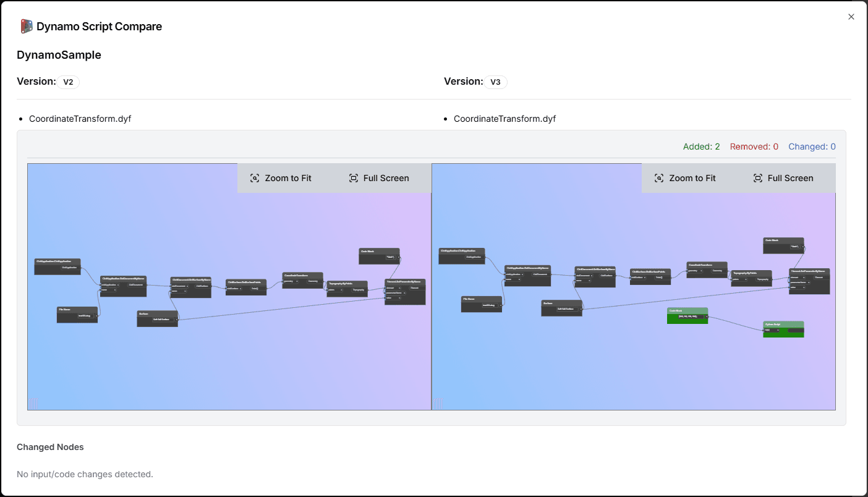Click the Zoom to Fit icon on right canvas
The height and width of the screenshot is (497, 868).
pyautogui.click(x=659, y=178)
